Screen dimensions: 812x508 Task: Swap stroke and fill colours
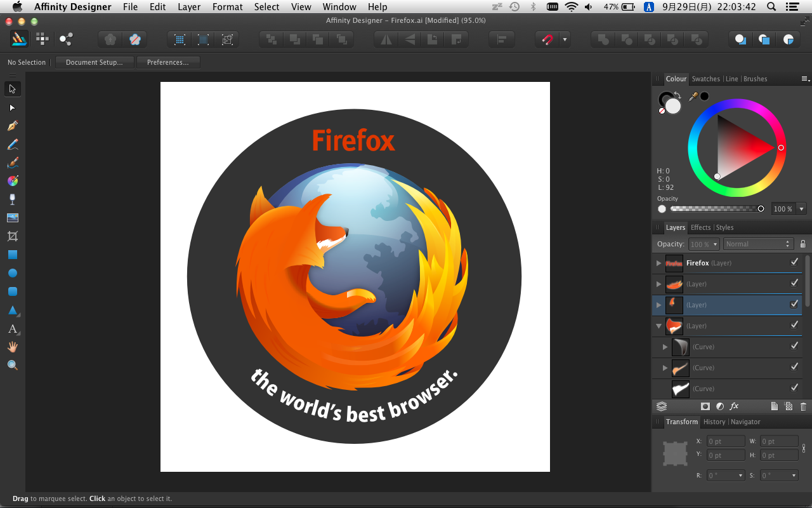click(678, 96)
